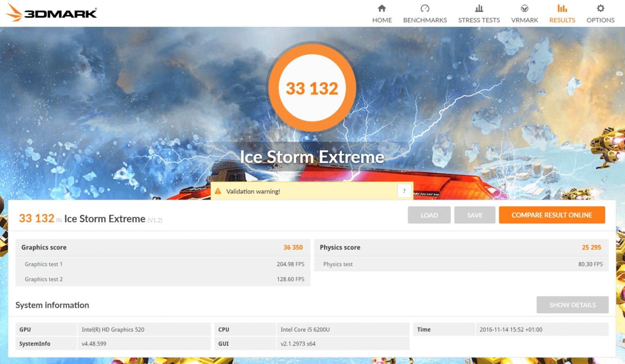Click the GPU label cell
This screenshot has height=364, width=625.
[x=46, y=329]
